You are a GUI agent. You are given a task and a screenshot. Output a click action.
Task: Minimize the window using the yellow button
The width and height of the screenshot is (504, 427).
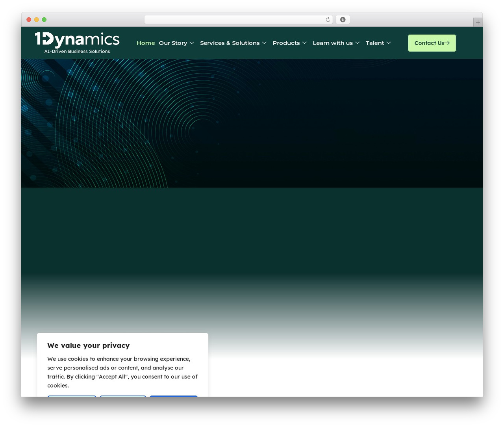[x=37, y=20]
